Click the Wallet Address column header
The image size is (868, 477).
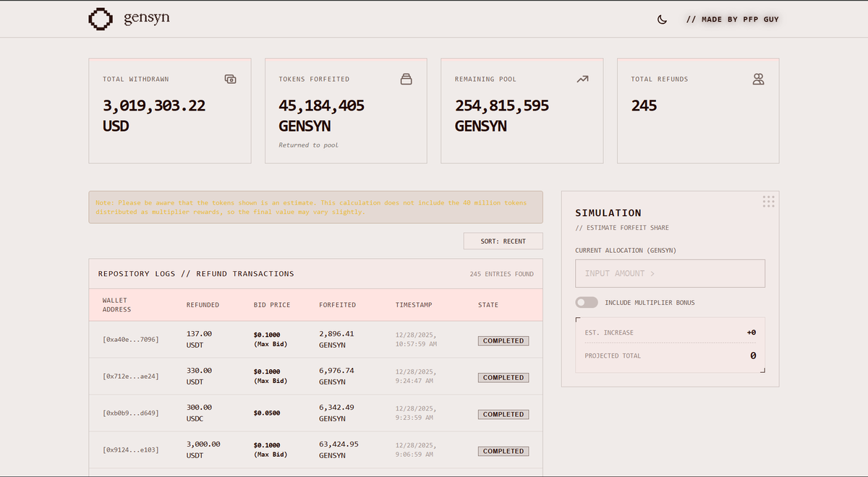pos(117,304)
